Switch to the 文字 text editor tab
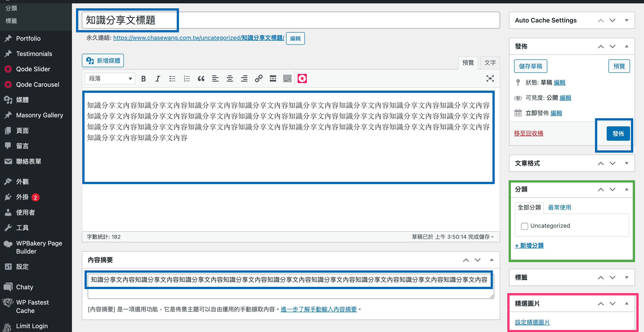 point(490,63)
